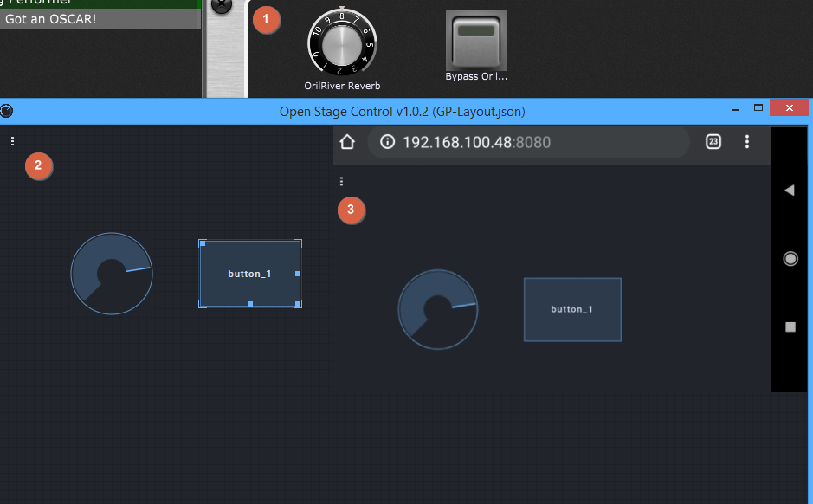The width and height of the screenshot is (813, 504).
Task: Tap button_1 in the mobile browser view
Action: tap(572, 309)
